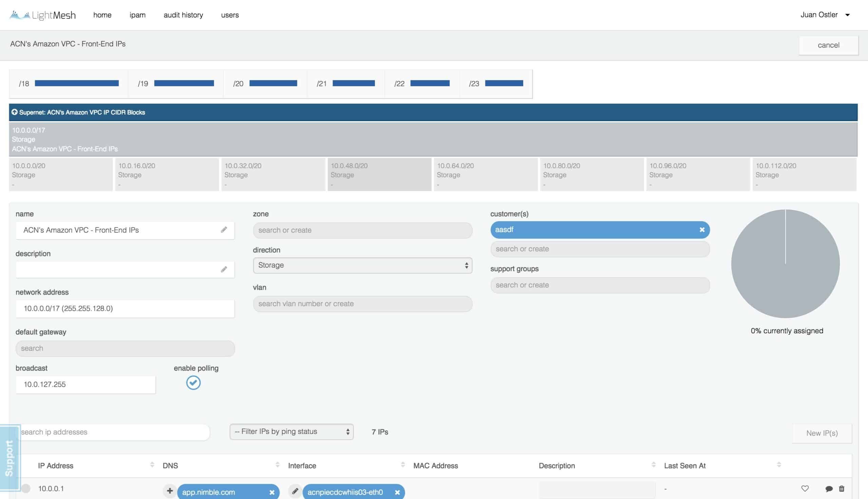Click the zone search or create field
This screenshot has height=499, width=868.
coord(362,230)
